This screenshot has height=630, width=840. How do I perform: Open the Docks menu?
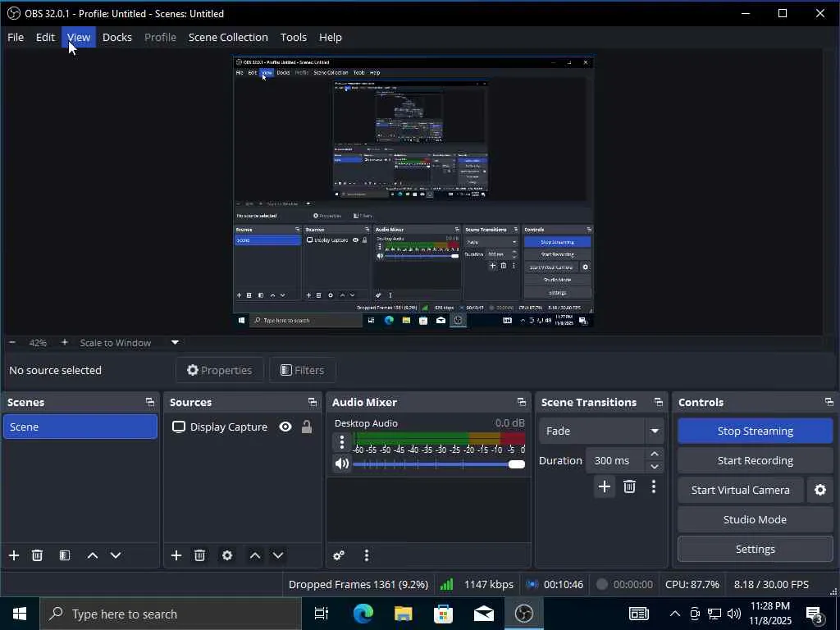coord(117,38)
